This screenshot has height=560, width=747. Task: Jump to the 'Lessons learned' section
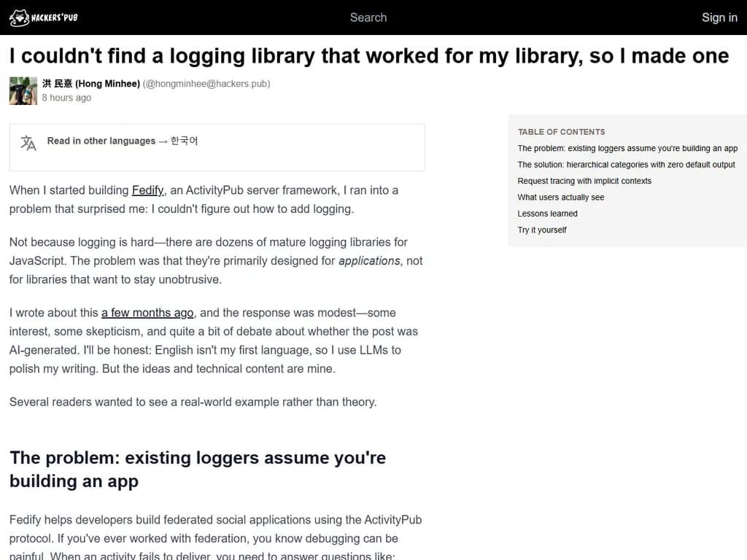coord(547,213)
